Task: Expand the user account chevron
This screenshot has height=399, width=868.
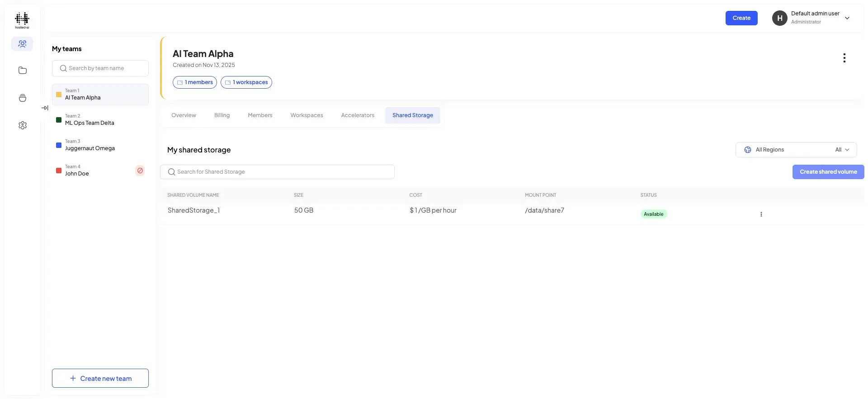Action: point(847,18)
